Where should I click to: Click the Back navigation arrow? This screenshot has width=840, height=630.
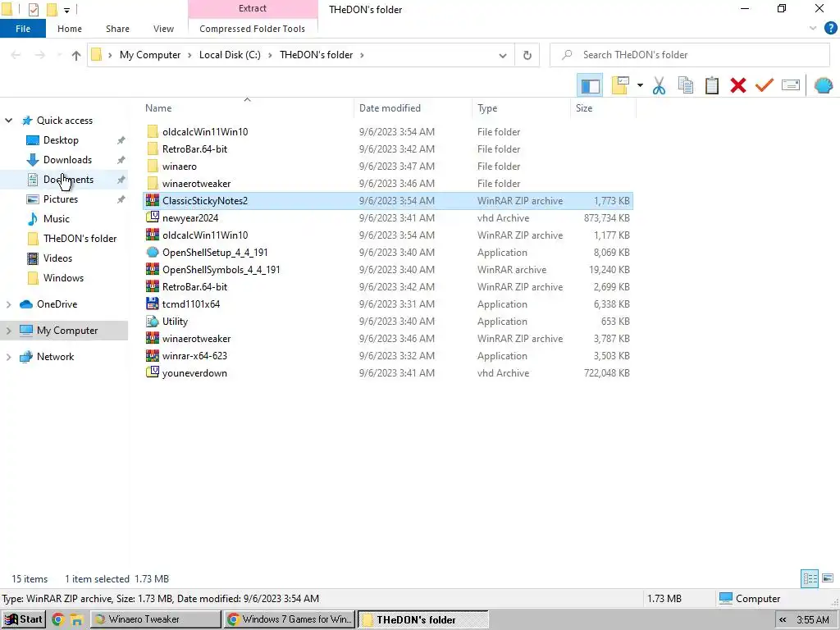coord(16,55)
